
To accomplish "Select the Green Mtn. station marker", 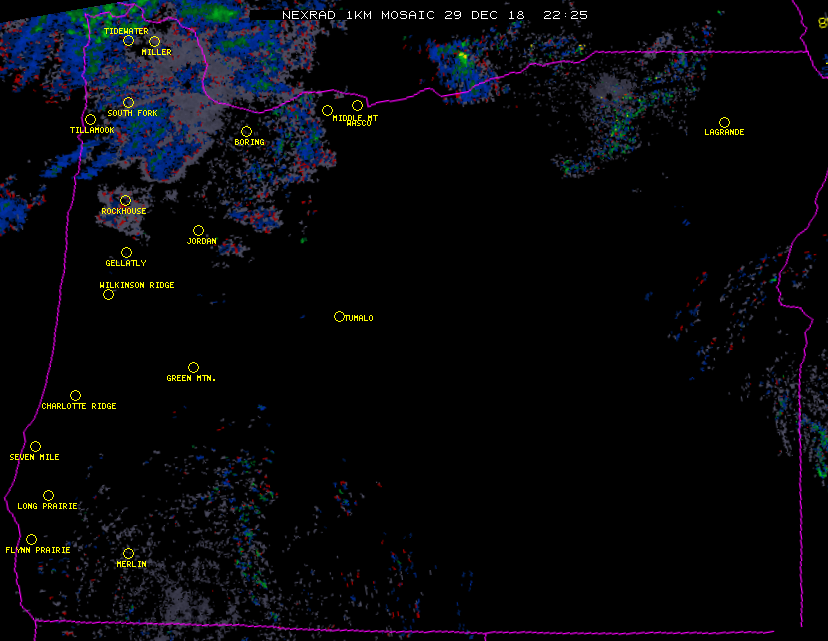I will 193,367.
